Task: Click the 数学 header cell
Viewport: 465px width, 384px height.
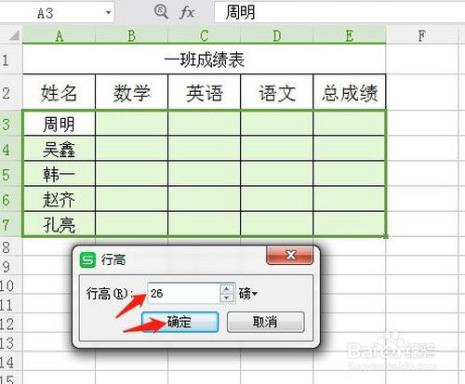Action: pyautogui.click(x=132, y=92)
